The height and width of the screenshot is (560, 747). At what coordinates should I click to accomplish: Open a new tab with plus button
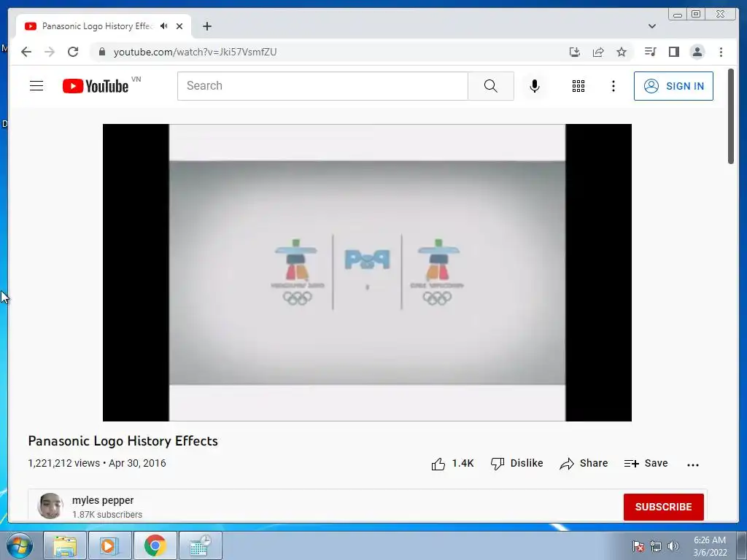206,26
